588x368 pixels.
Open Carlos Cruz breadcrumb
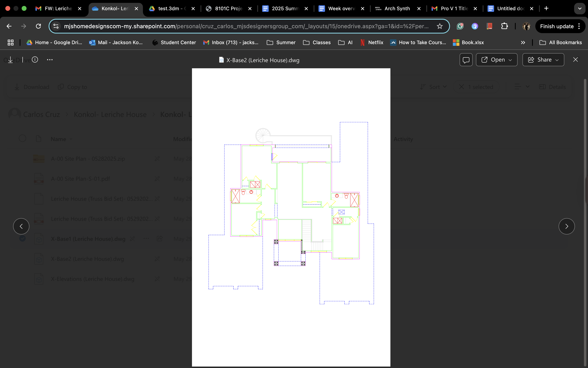(x=42, y=114)
